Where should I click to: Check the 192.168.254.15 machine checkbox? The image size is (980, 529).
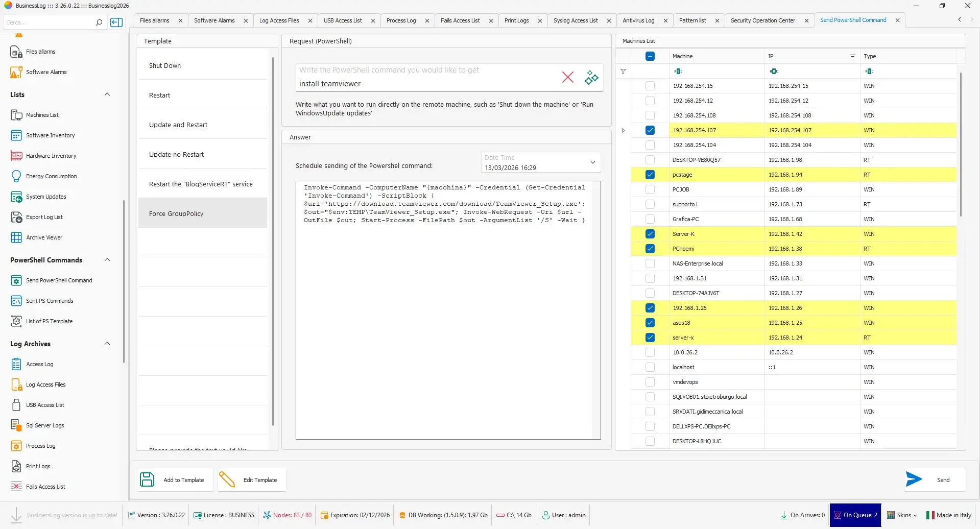coord(650,86)
